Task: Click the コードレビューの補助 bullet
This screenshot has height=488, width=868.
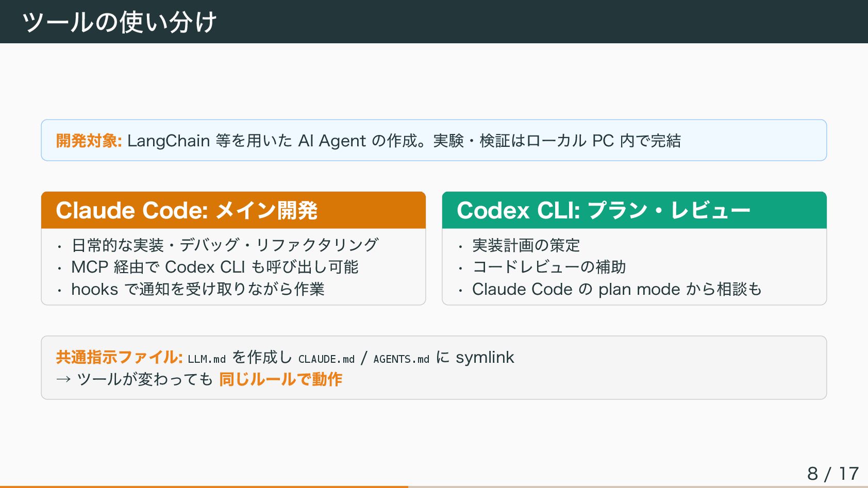Action: pos(549,267)
